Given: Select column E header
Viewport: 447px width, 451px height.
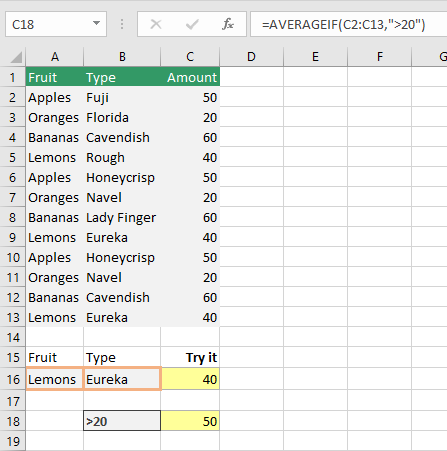Looking at the screenshot, I should click(315, 57).
